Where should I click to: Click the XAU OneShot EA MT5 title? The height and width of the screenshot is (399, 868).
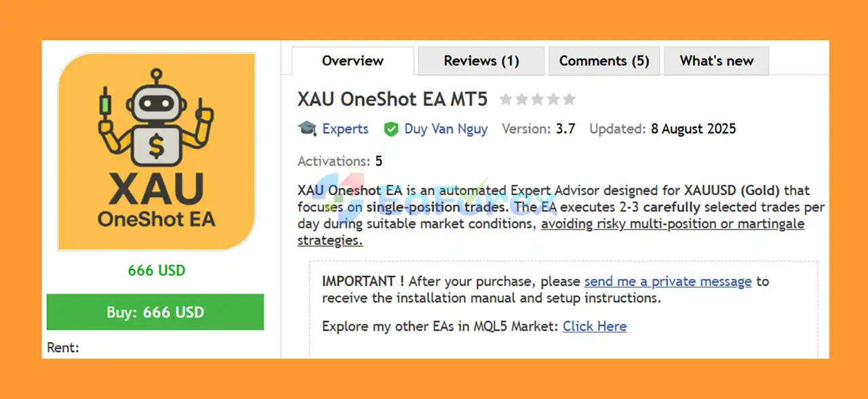[x=393, y=100]
